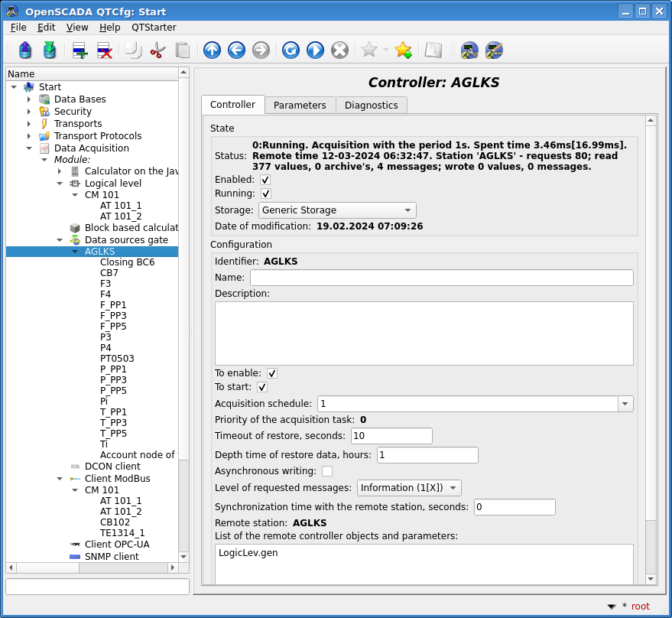Image resolution: width=672 pixels, height=618 pixels.
Task: Switch to the Parameters tab
Action: click(300, 106)
